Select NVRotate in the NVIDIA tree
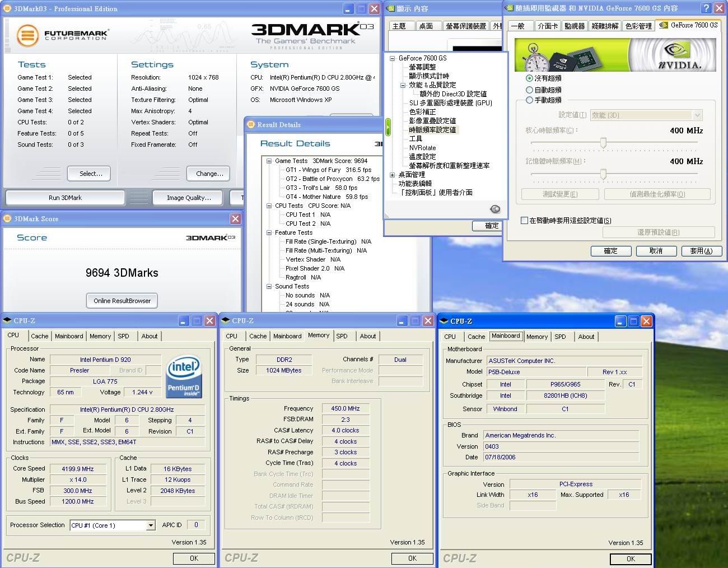This screenshot has height=568, width=728. click(x=422, y=148)
